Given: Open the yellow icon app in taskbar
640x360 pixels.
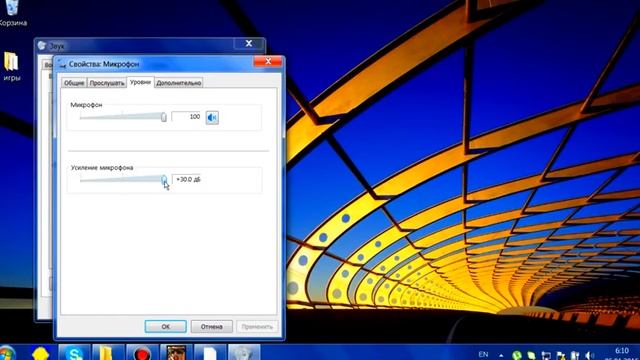Looking at the screenshot, I should click(x=40, y=353).
